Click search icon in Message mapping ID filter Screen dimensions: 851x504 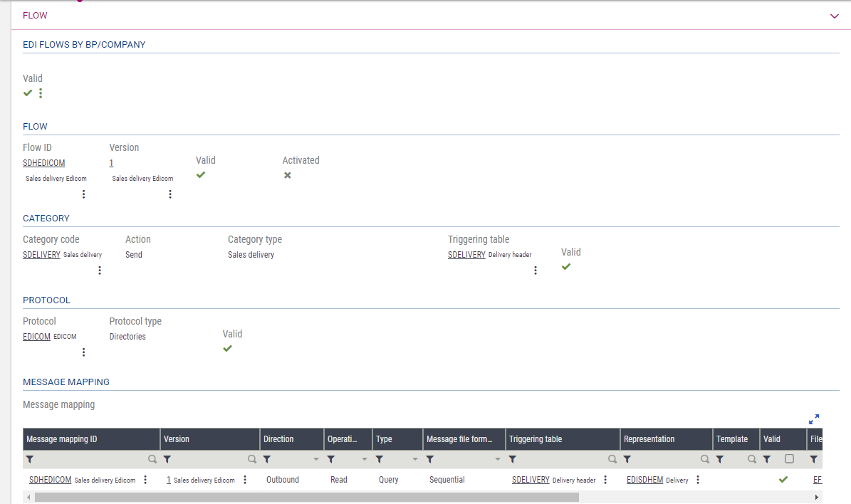tap(152, 460)
